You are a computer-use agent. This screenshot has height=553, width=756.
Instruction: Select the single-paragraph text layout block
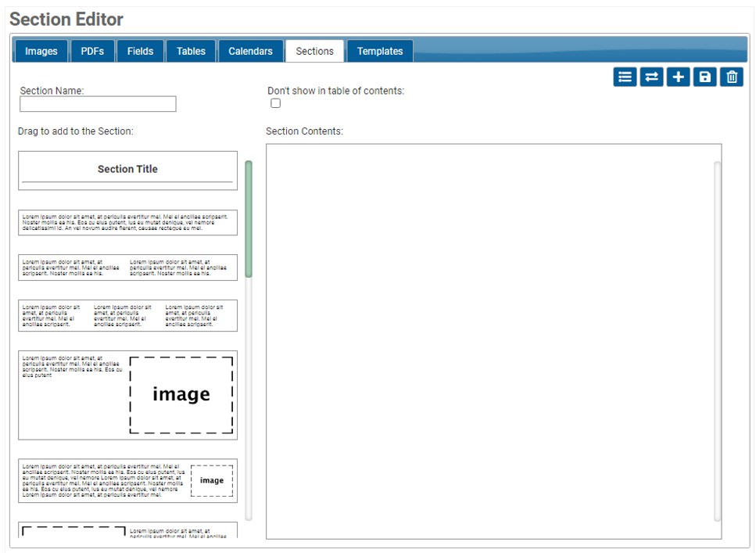[127, 222]
